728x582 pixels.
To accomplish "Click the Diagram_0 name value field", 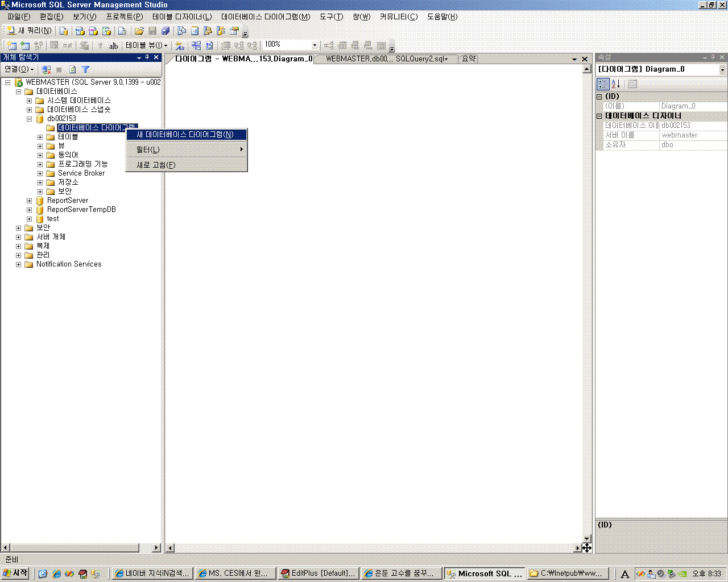I will click(693, 106).
